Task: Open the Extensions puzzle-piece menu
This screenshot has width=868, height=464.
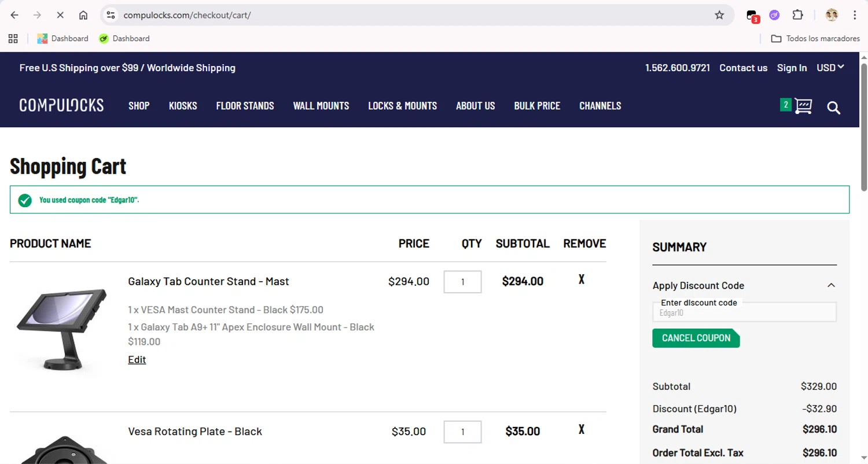Action: click(x=797, y=15)
